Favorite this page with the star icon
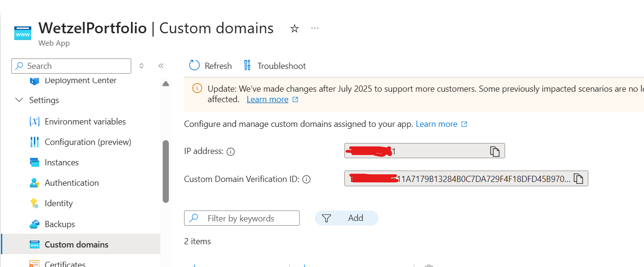This screenshot has height=267, width=644. (x=294, y=29)
